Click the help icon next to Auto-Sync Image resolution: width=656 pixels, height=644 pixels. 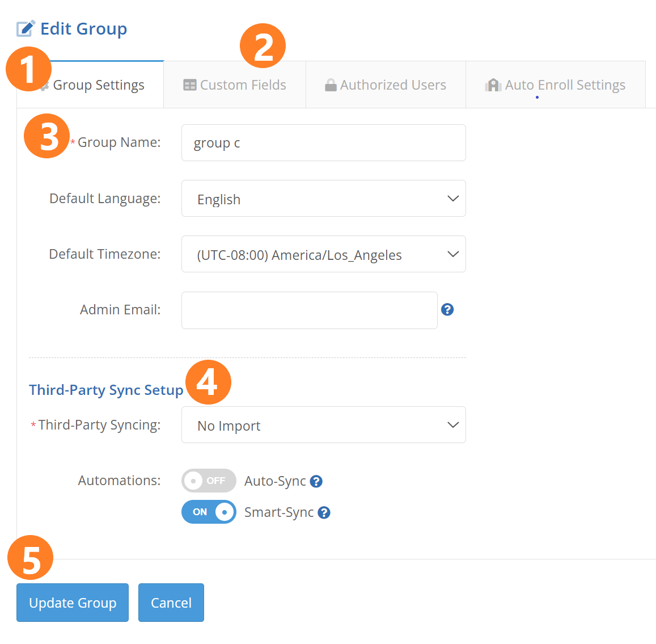click(316, 481)
